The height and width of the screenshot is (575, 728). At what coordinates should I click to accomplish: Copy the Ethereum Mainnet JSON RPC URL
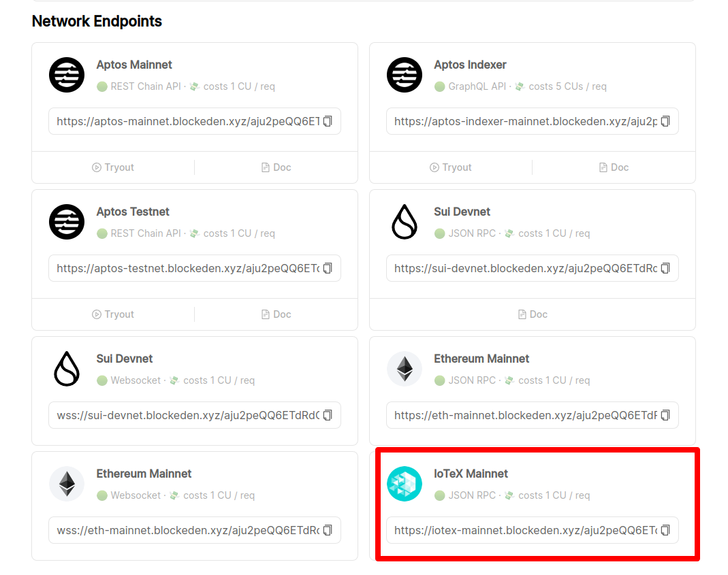coord(665,415)
